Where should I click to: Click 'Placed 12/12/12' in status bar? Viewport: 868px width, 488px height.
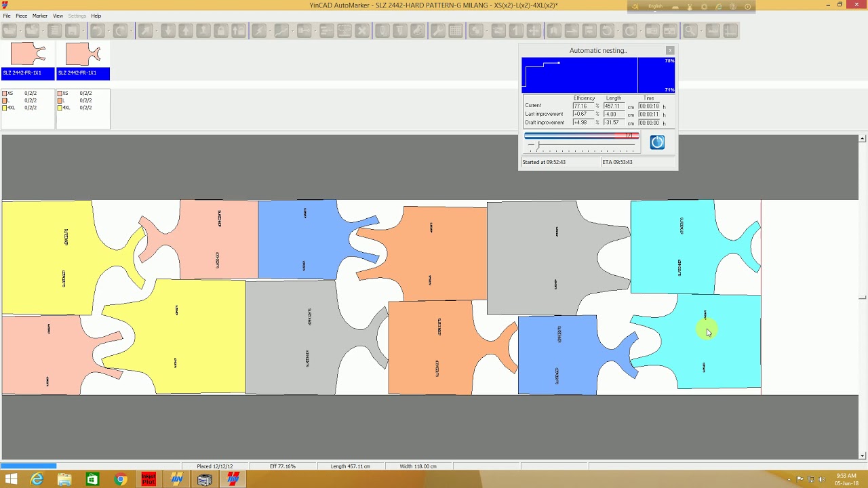pos(214,466)
